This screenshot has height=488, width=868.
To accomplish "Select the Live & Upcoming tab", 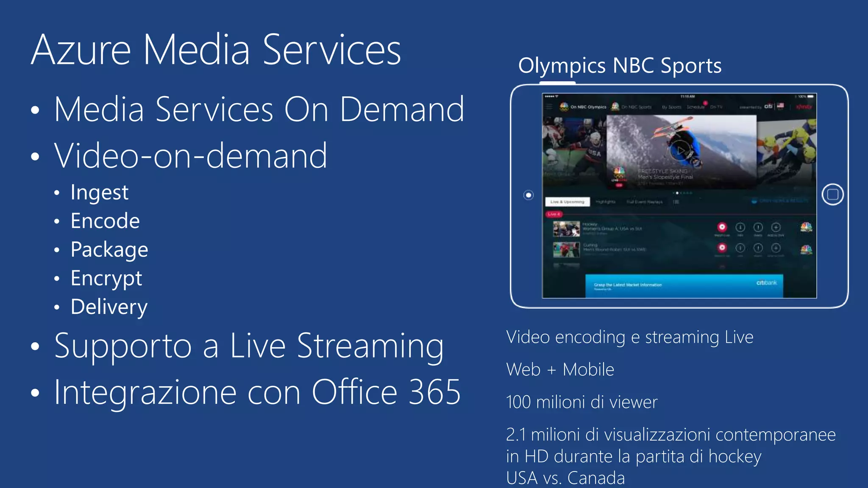I will pos(567,202).
